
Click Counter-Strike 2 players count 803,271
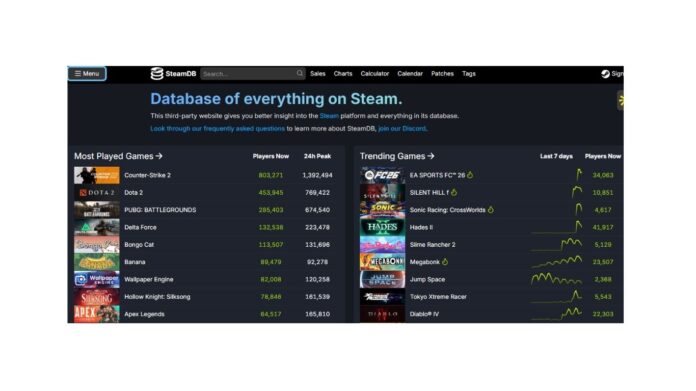tap(271, 175)
